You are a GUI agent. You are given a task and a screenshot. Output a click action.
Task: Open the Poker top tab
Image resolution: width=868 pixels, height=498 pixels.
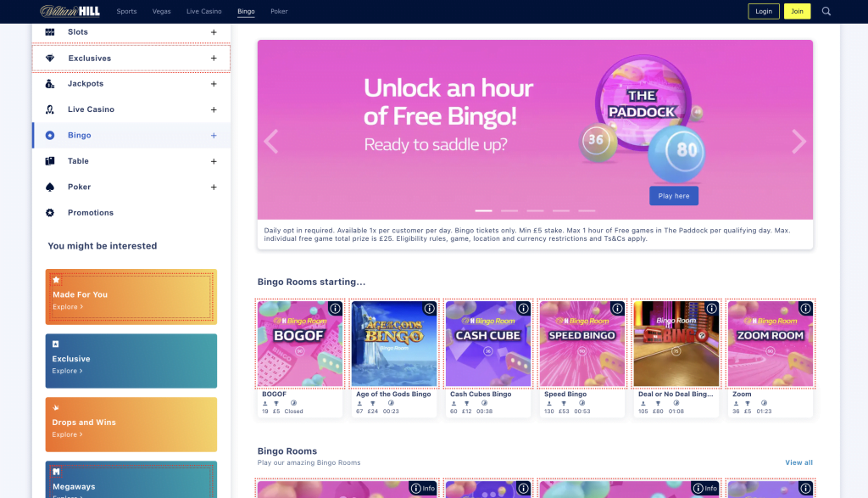pos(279,12)
